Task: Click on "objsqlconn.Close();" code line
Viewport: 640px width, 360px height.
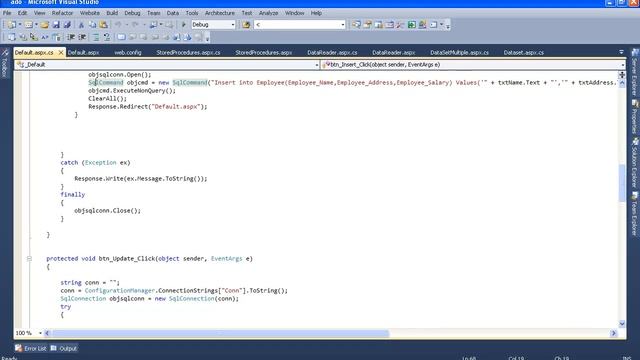Action: 107,211
